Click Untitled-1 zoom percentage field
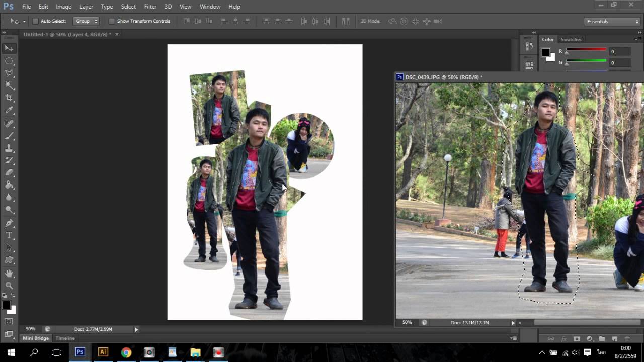 click(x=30, y=329)
